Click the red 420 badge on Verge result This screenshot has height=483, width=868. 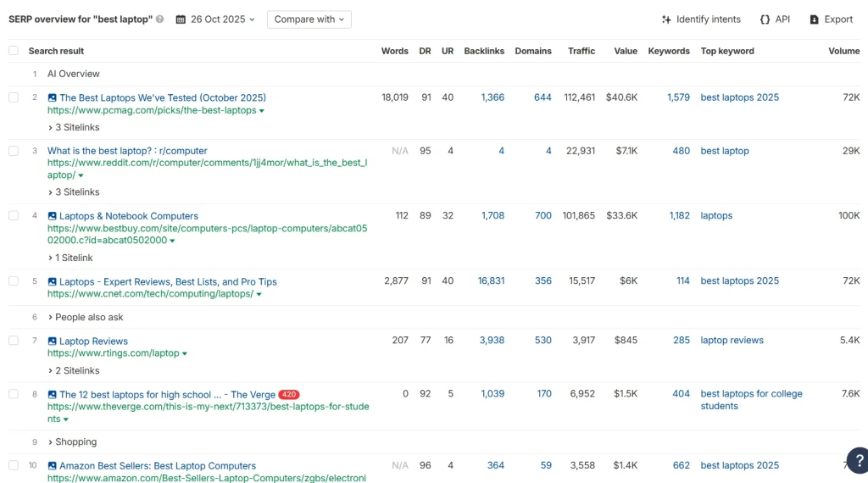(x=289, y=395)
